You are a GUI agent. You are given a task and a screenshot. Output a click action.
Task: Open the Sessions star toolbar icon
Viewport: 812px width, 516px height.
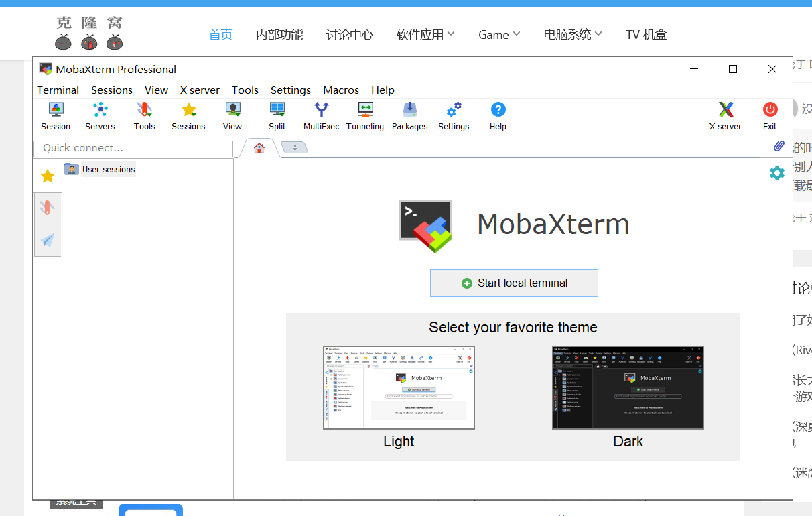click(x=188, y=116)
